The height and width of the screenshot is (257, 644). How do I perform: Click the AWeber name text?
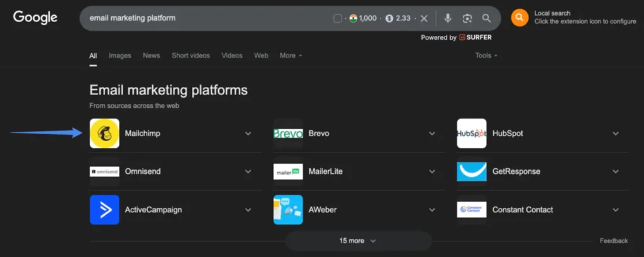(323, 210)
